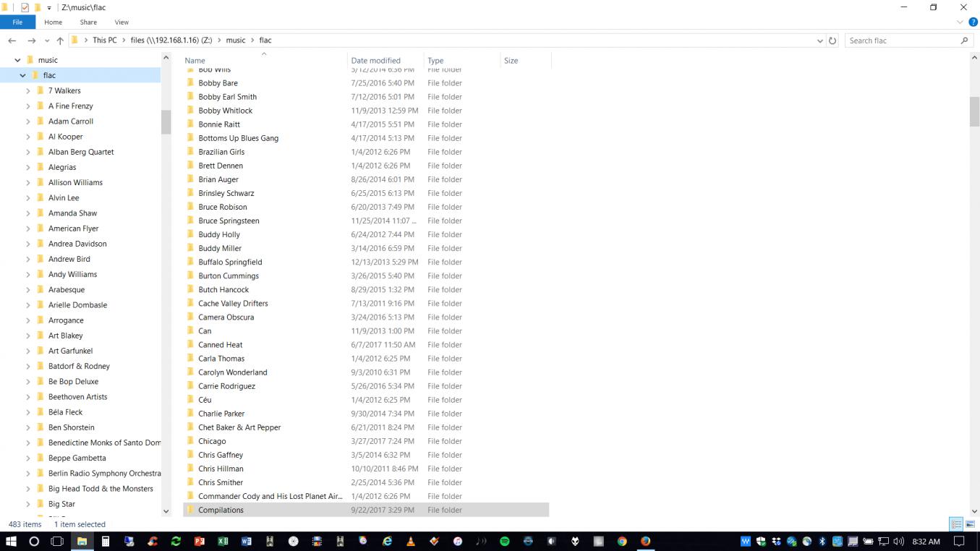Open the View ribbon tab
Image resolution: width=980 pixels, height=551 pixels.
pos(122,22)
